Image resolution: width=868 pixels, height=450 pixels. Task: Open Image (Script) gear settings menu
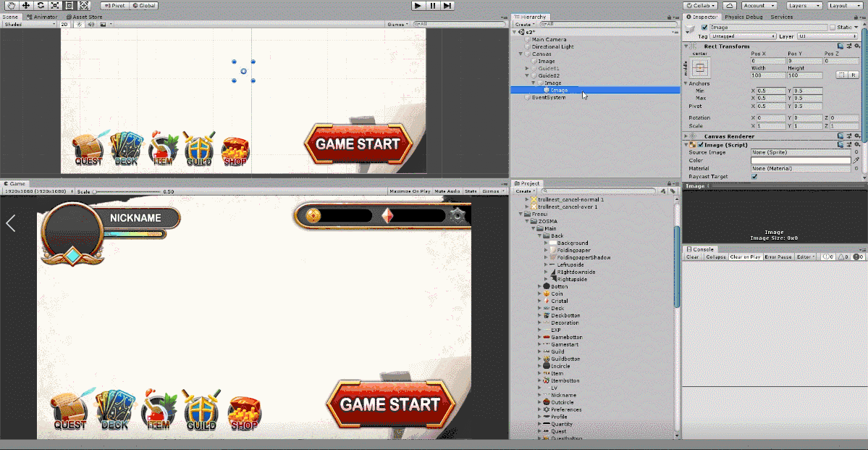856,145
